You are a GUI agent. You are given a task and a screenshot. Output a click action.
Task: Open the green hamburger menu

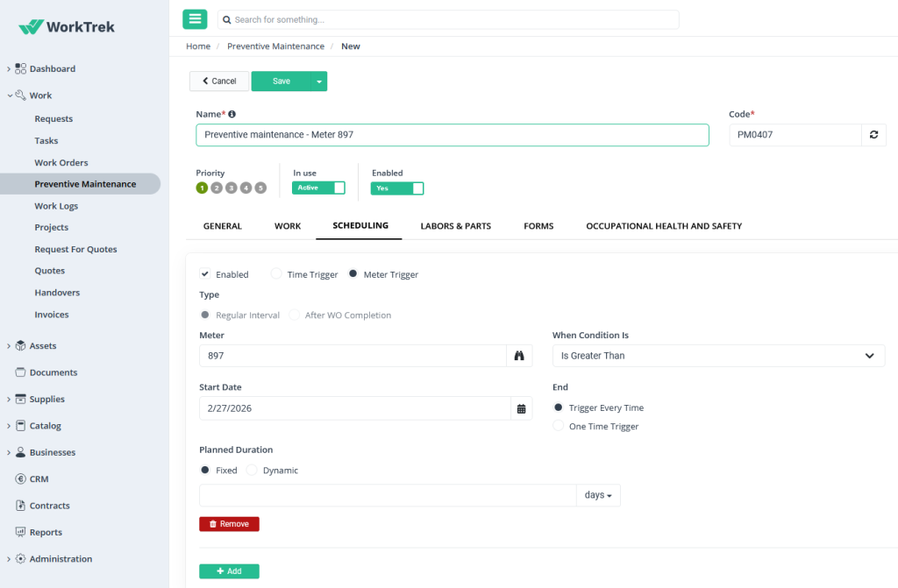195,18
